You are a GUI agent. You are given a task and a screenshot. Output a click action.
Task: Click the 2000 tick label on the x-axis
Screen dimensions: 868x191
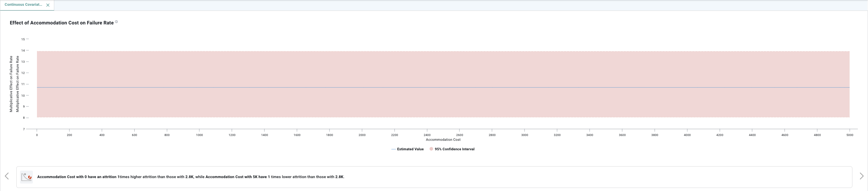362,135
